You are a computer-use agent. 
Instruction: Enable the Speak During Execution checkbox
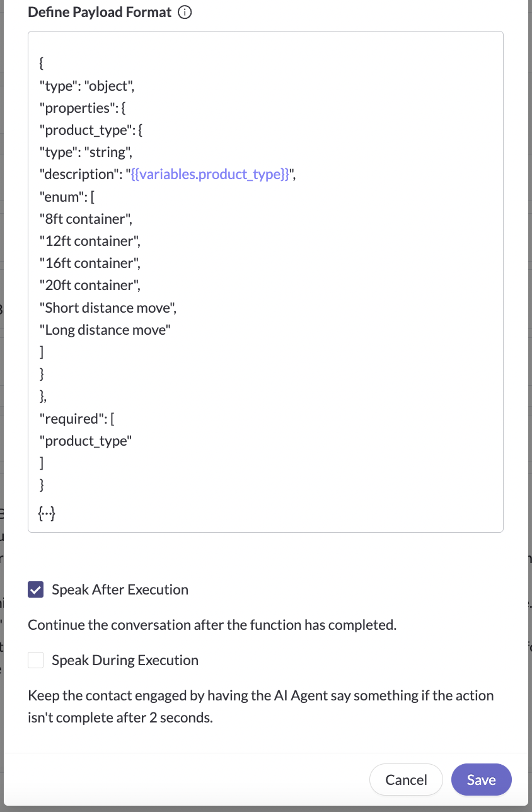[x=36, y=660]
